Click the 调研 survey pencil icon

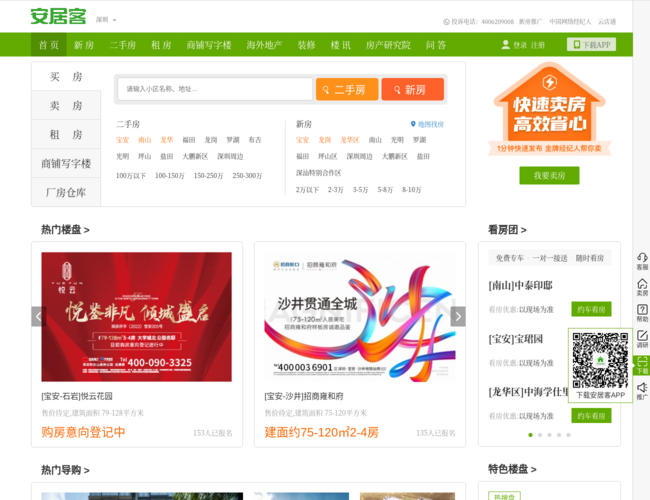[x=642, y=336]
